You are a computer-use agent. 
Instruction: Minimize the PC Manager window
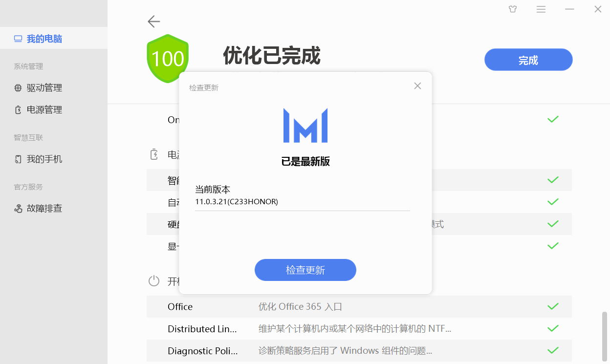coord(569,9)
